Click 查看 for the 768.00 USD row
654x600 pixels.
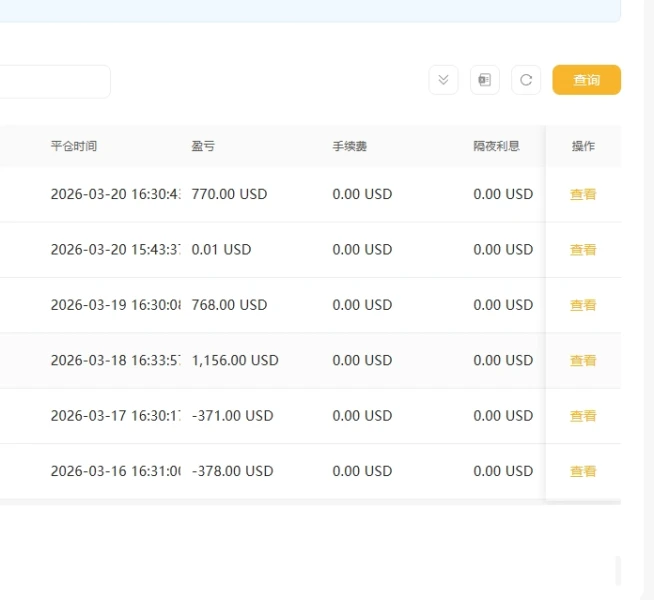tap(583, 305)
